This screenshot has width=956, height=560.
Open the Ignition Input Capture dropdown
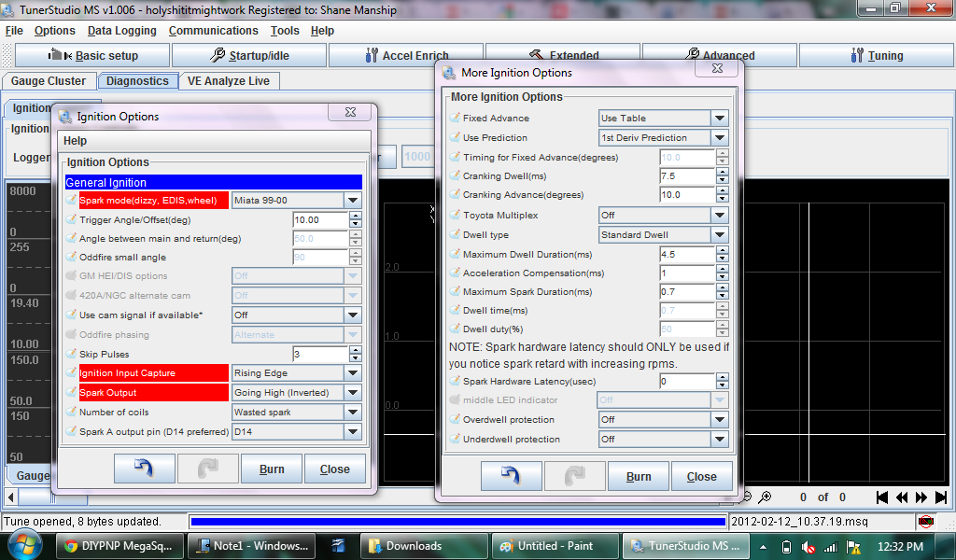point(352,373)
